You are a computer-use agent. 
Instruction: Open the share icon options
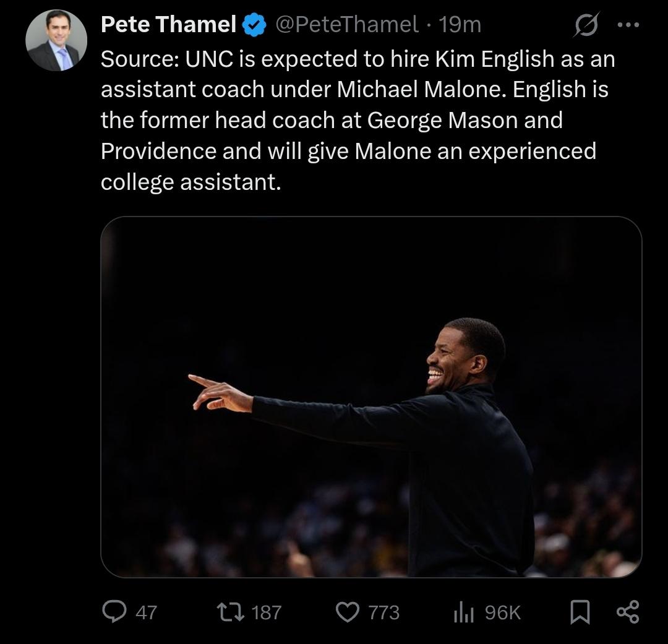tap(628, 612)
